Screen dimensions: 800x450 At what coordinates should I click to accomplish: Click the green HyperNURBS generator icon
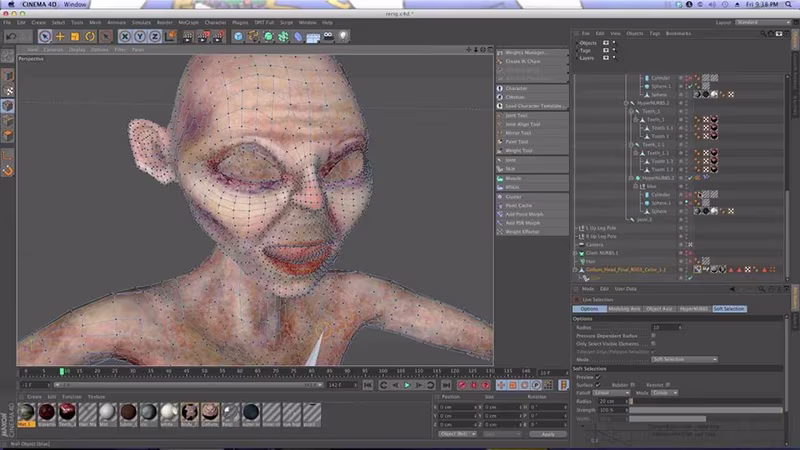point(268,36)
